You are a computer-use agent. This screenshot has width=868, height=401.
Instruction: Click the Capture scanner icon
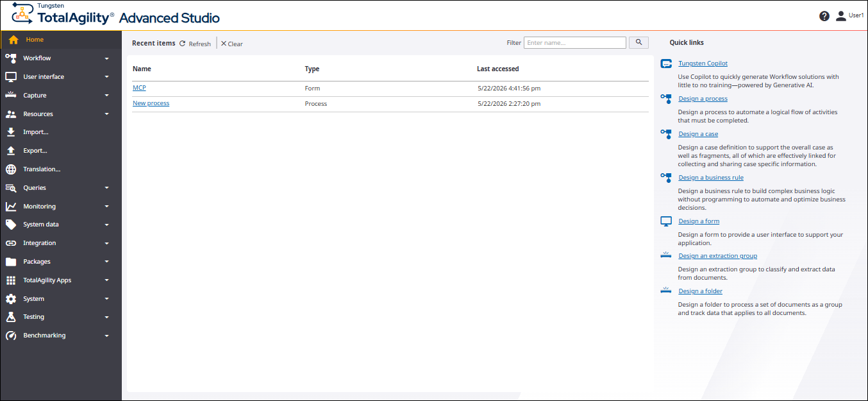[11, 95]
